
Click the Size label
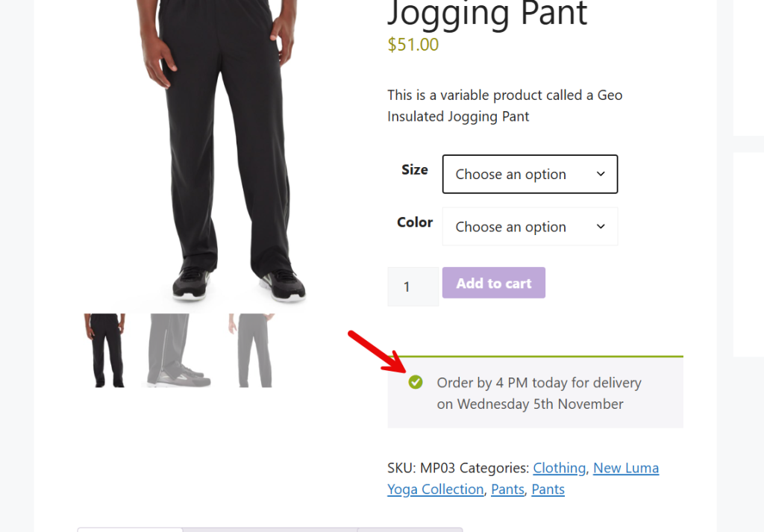pos(414,169)
